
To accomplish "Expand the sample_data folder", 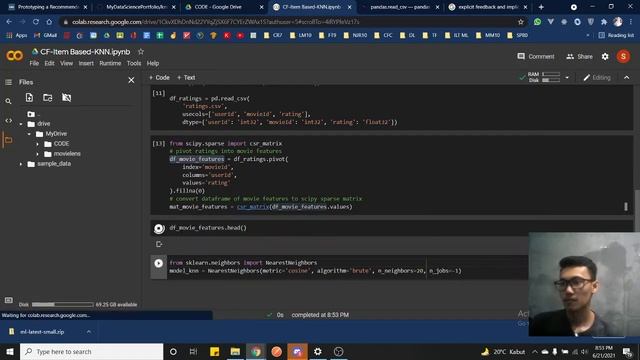I will (x=21, y=164).
